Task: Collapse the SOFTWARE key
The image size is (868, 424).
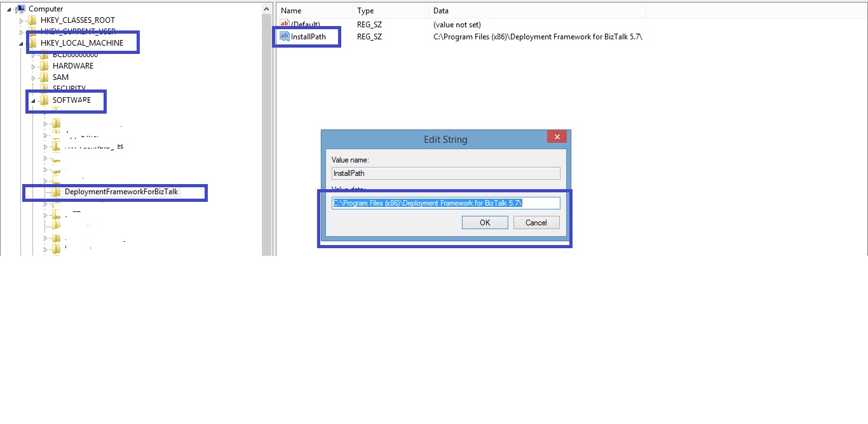Action: tap(33, 100)
